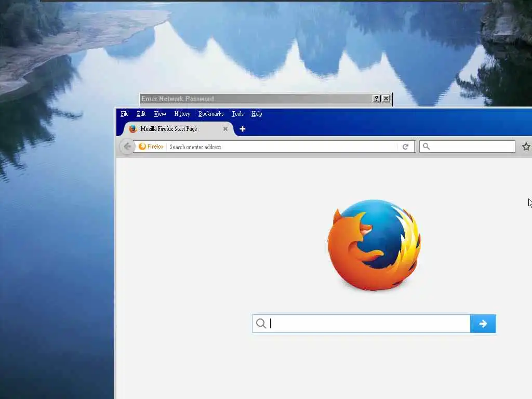The height and width of the screenshot is (399, 532).
Task: Click the Firefox icon on the tab
Action: (x=132, y=129)
